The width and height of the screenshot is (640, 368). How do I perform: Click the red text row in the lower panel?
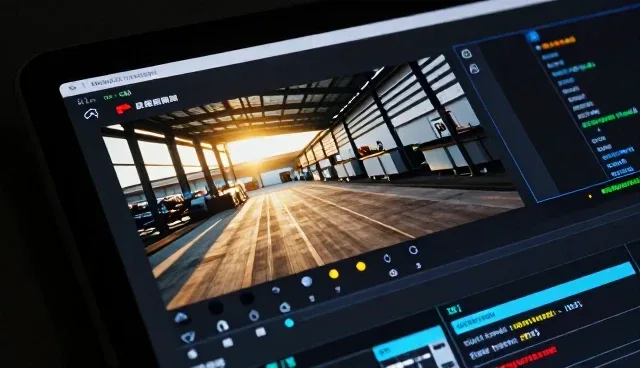(x=527, y=358)
